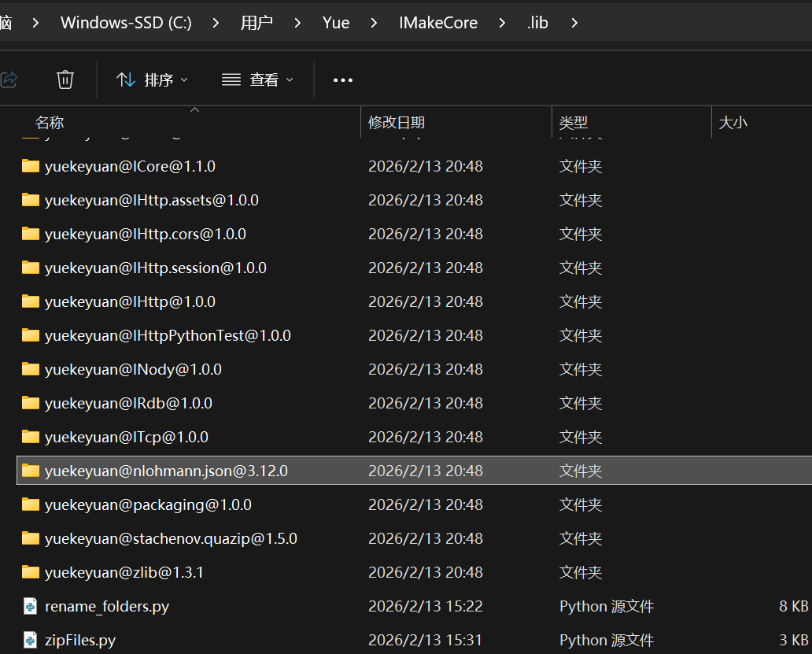Click Python file icon for zipFiles.py

coord(31,640)
